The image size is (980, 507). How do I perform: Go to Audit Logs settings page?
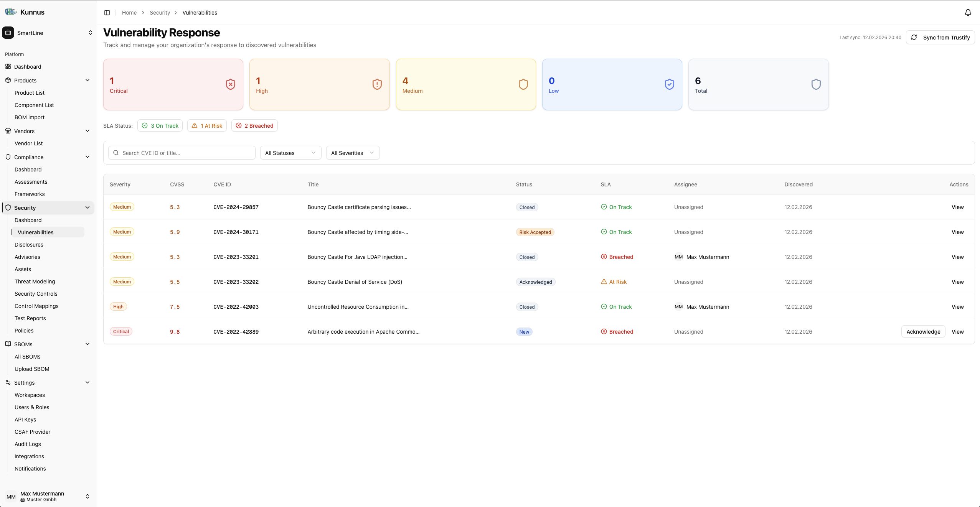point(28,444)
